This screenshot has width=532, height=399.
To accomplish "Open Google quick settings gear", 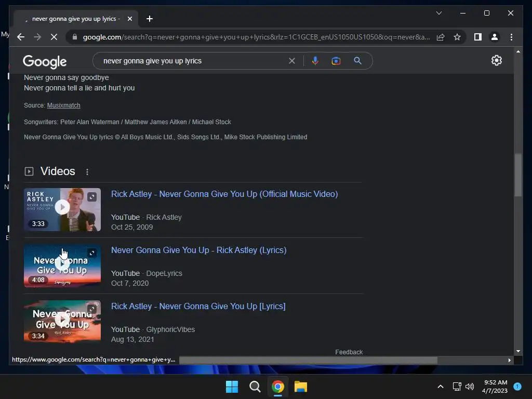I will click(496, 60).
